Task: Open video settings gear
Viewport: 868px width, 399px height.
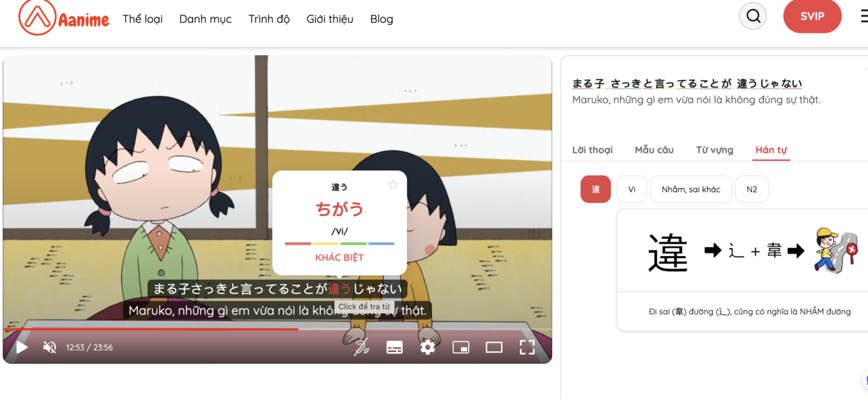Action: tap(428, 347)
